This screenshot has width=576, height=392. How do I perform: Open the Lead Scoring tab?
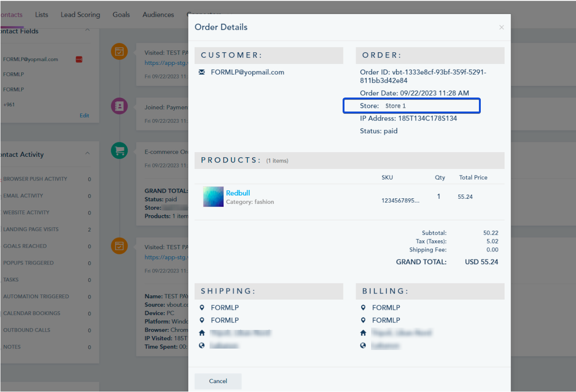click(x=80, y=14)
